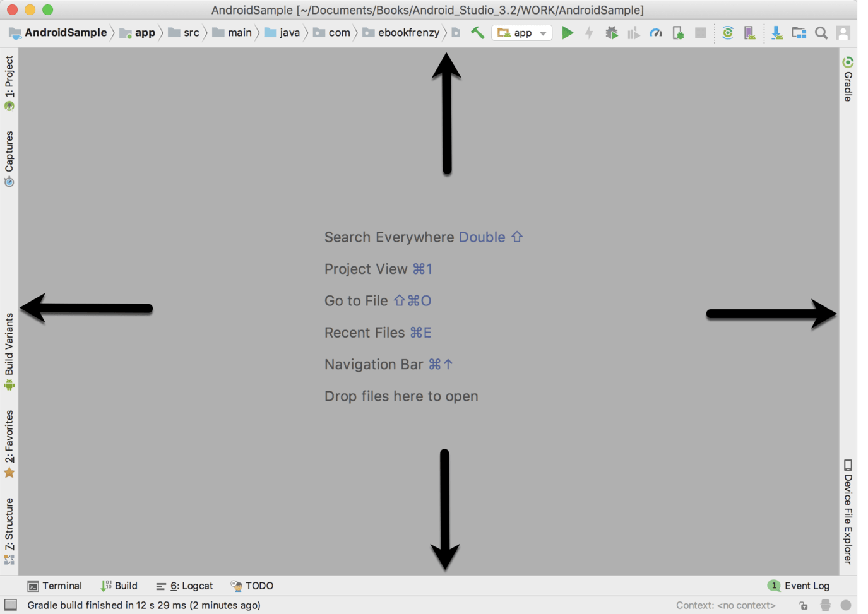868x614 pixels.
Task: Expand the ebookfrenzy breadcrumb folder
Action: click(x=401, y=33)
